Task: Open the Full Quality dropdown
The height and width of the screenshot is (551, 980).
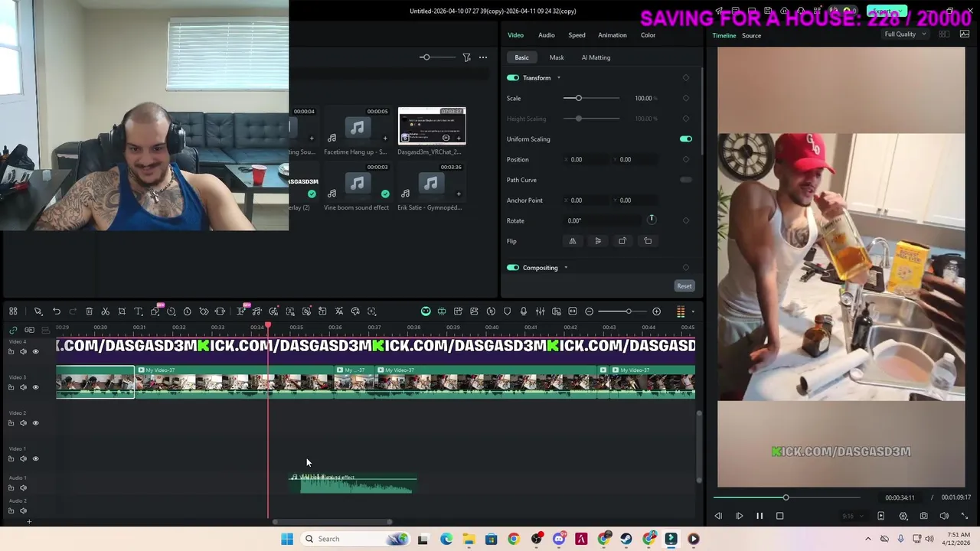Action: [905, 34]
